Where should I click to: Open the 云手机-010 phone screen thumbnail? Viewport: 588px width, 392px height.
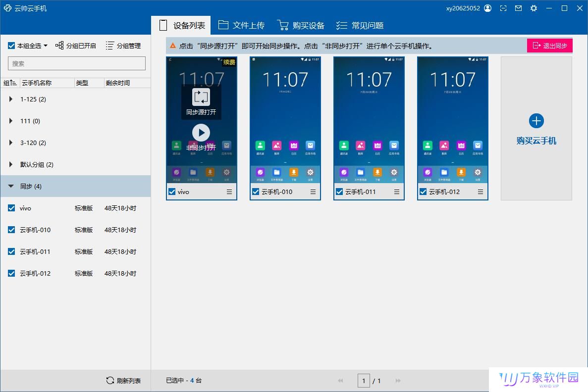[x=285, y=120]
